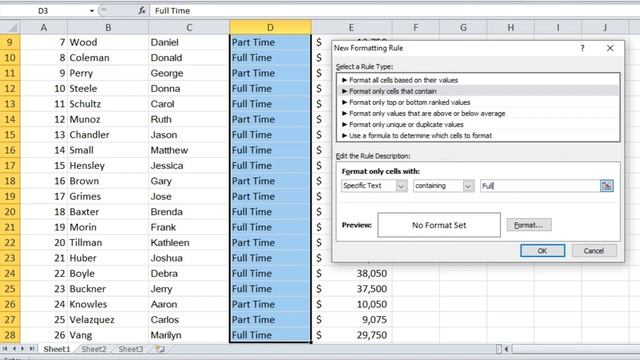Switch to the Sheet3 tab

(x=131, y=349)
